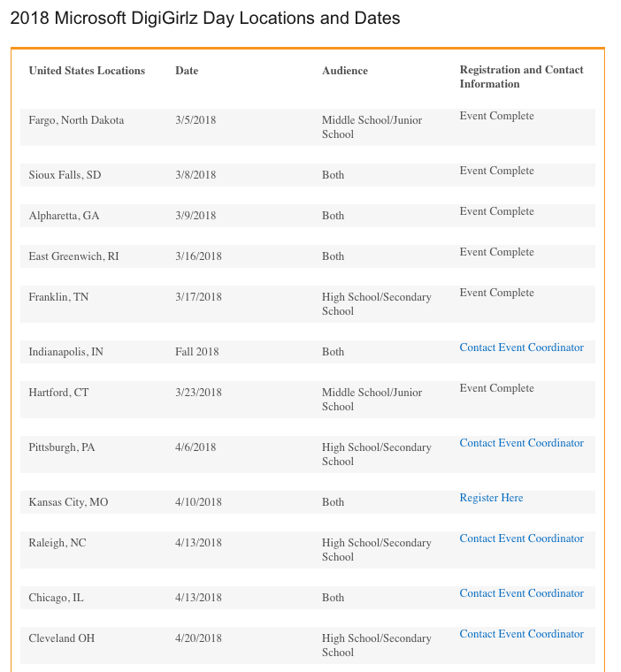
Task: Click the Sioux Falls, SD row
Action: 65,175
